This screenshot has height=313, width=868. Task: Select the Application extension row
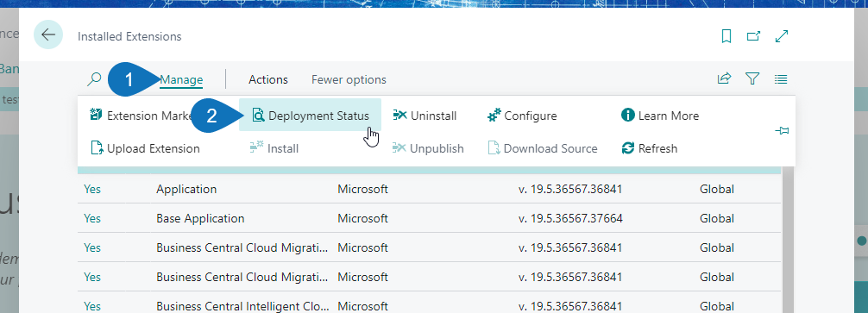[429, 189]
